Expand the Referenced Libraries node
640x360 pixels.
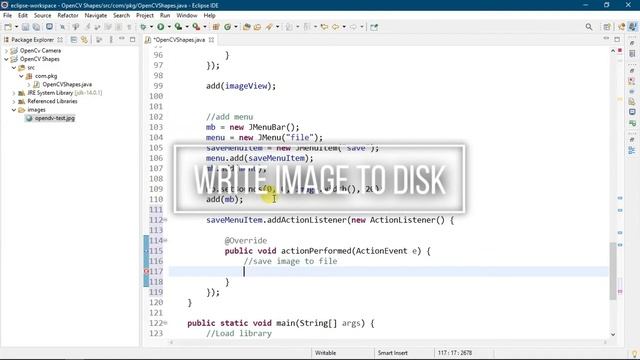point(14,101)
